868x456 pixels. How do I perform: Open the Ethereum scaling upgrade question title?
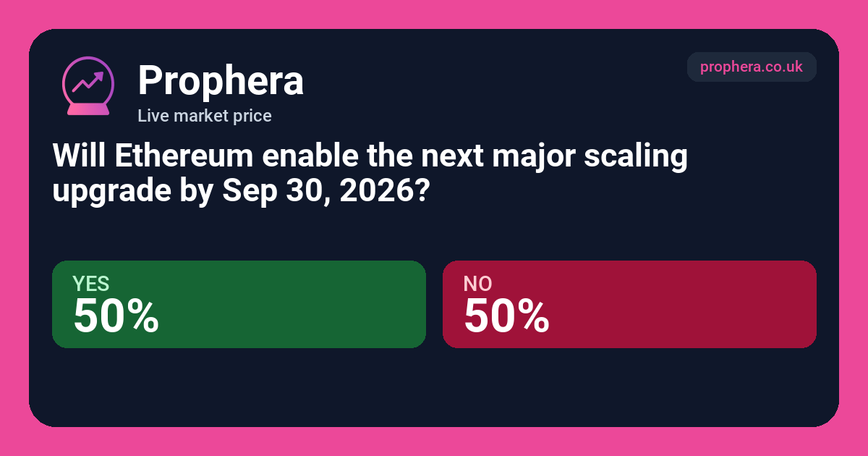coord(370,174)
